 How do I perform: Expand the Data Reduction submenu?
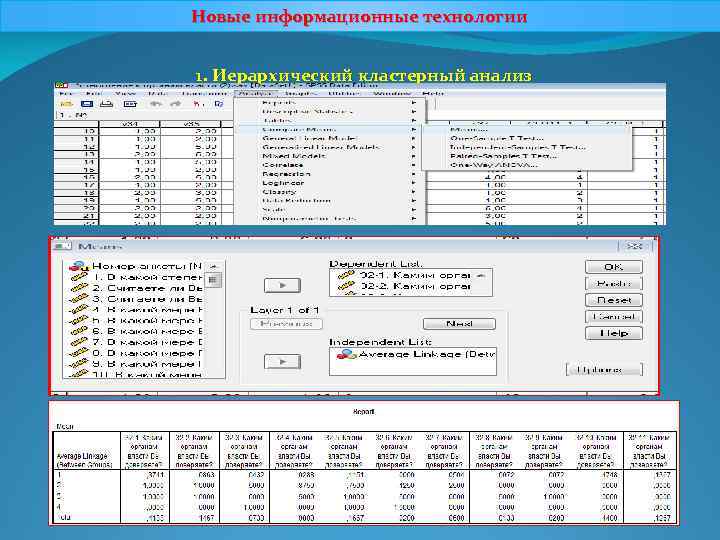[330, 201]
